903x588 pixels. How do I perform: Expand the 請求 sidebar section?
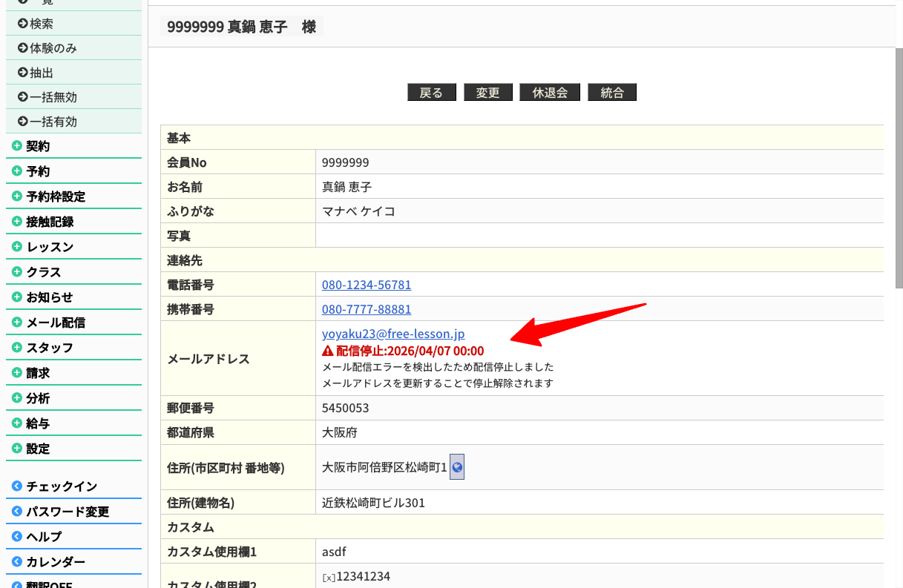[38, 373]
